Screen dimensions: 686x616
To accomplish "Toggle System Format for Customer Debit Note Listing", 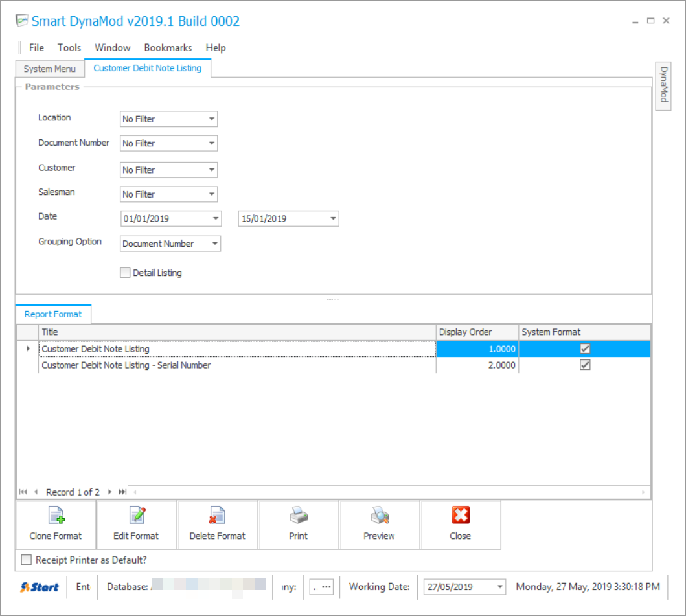I will (585, 348).
